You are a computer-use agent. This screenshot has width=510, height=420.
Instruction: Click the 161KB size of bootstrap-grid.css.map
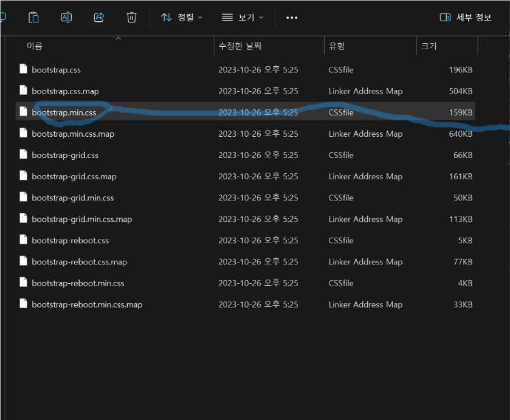pos(461,176)
